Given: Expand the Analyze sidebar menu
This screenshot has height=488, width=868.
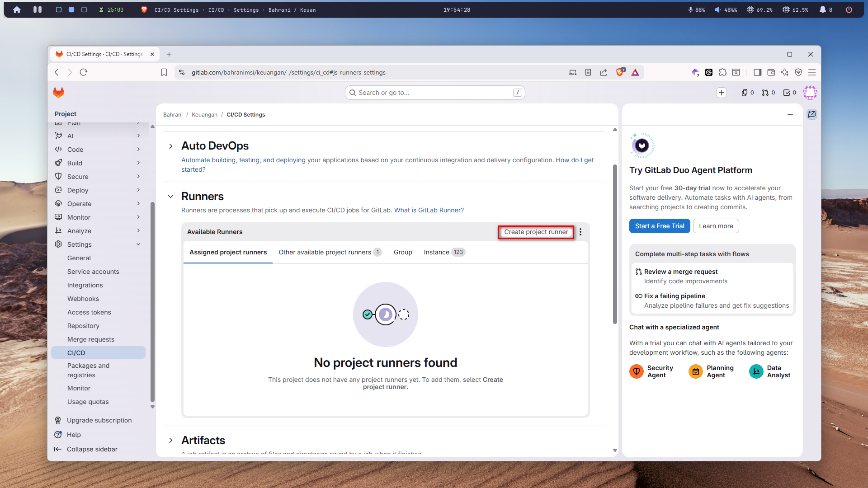Looking at the screenshot, I should (x=98, y=231).
